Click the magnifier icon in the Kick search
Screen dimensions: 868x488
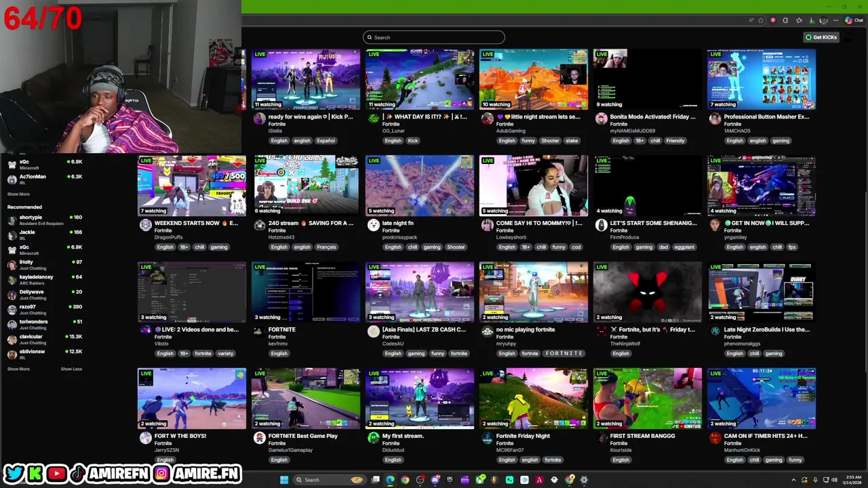click(370, 37)
